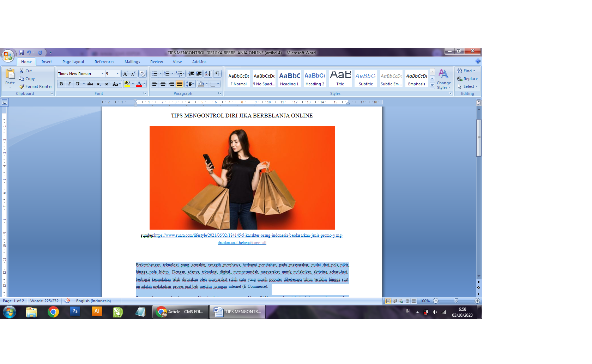Toggle show/hide paragraph marks
This screenshot has height=364, width=592.
coord(218,74)
